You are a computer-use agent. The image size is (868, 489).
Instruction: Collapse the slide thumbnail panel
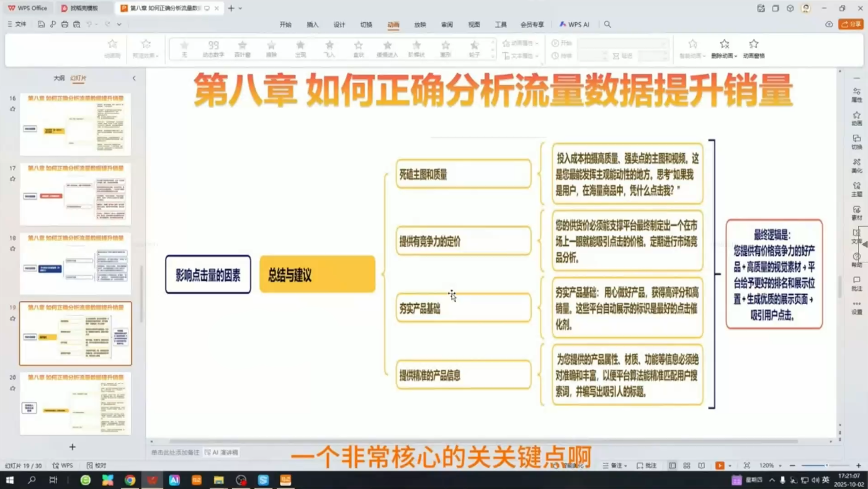pyautogui.click(x=134, y=78)
